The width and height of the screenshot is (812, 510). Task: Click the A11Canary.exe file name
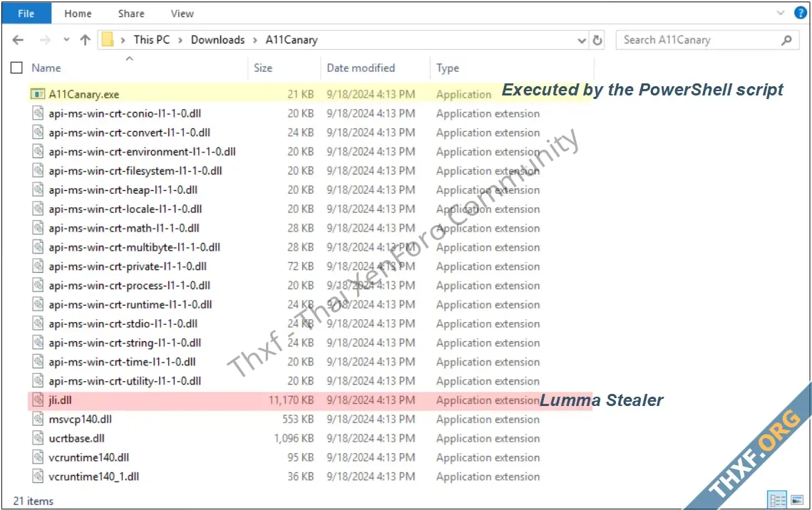click(x=84, y=94)
